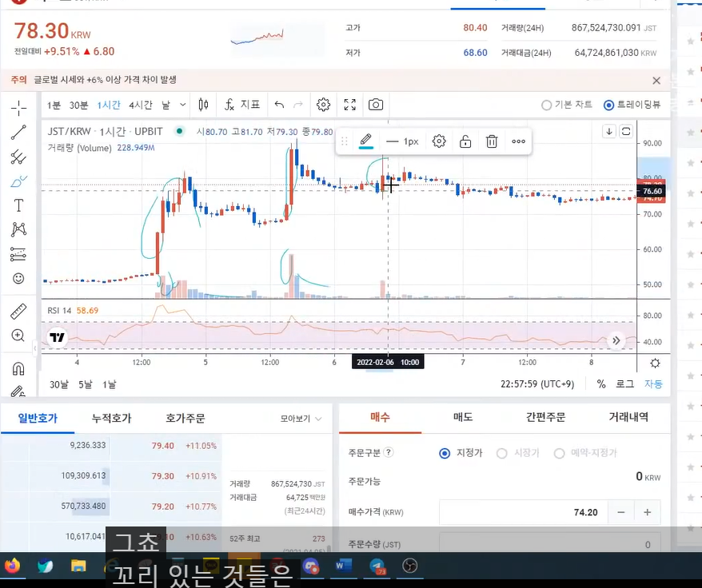Edit the 매수가격 input showing 74.20
Screen dimensions: 702x588
[524, 512]
